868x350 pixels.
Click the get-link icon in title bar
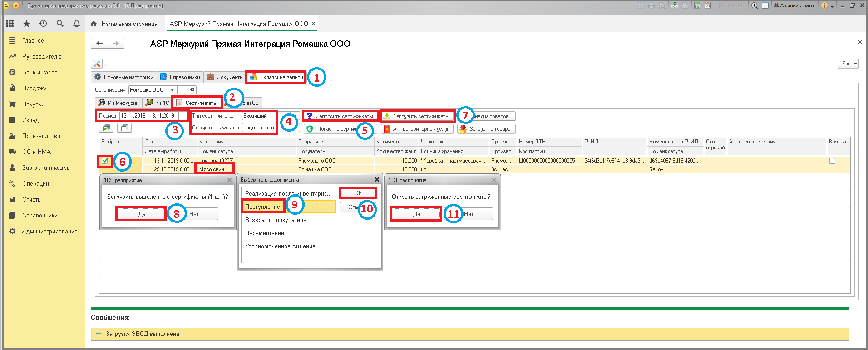[x=675, y=5]
